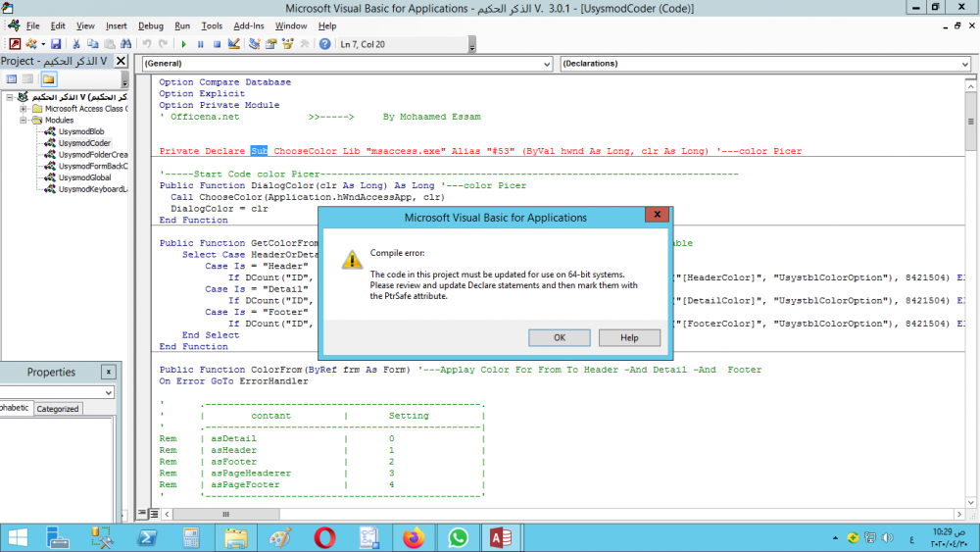Close the compile error dialog
The image size is (980, 552).
pyautogui.click(x=657, y=214)
